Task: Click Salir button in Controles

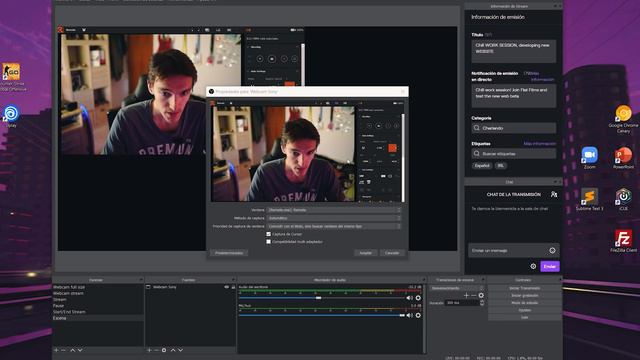Action: tap(524, 317)
